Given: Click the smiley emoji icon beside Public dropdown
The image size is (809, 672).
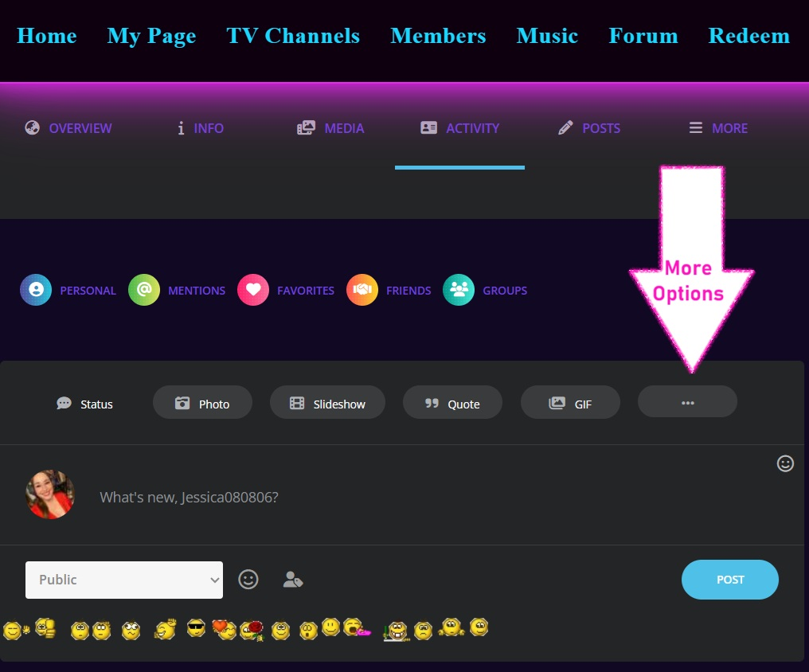Looking at the screenshot, I should tap(248, 580).
